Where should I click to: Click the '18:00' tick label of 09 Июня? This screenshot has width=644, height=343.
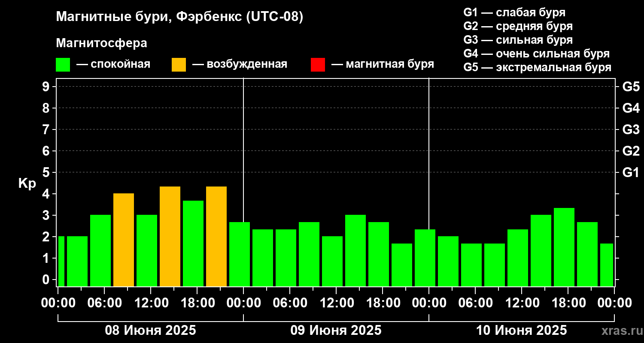pyautogui.click(x=383, y=303)
